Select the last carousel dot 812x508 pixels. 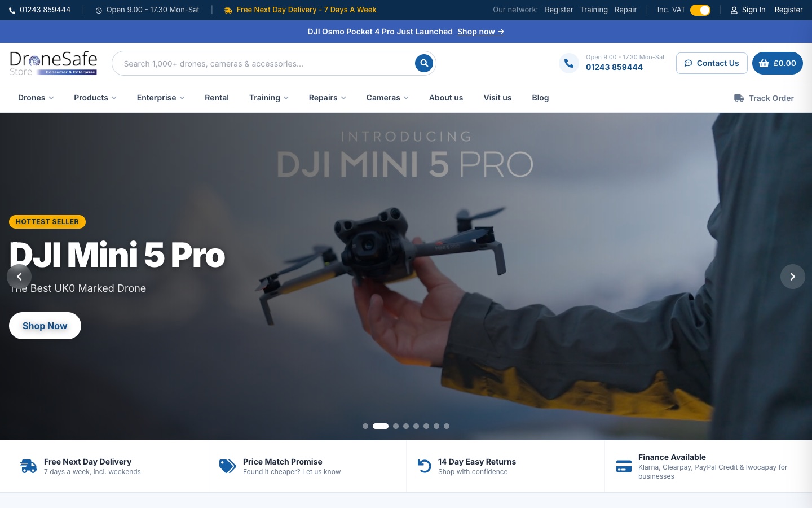coord(447,426)
